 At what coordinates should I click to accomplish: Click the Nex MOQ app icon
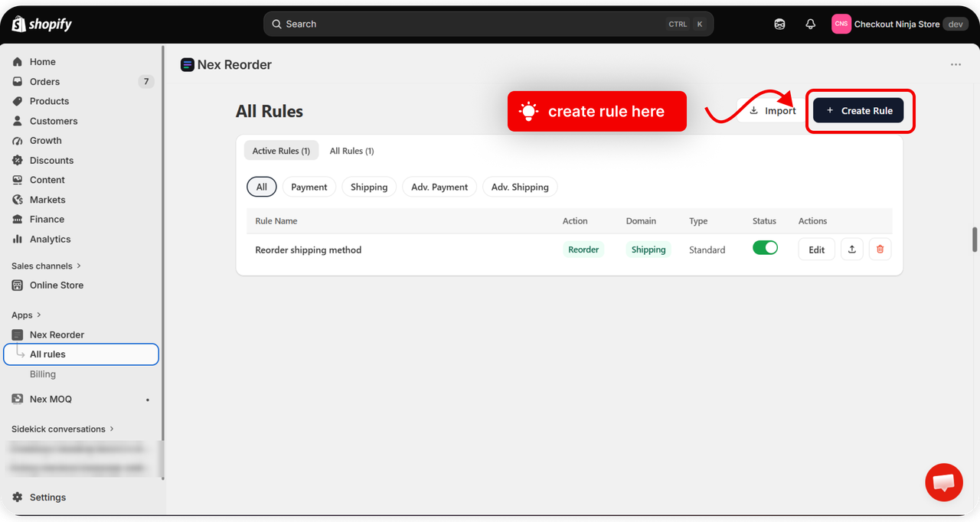pos(18,400)
